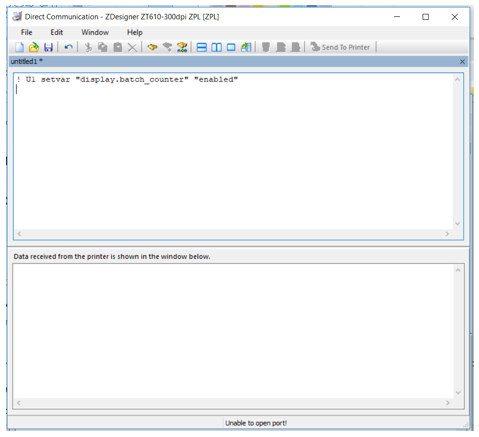Image resolution: width=479 pixels, height=437 pixels.
Task: Click the down arrow of the editor's vertical scrollbar
Action: 457,223
